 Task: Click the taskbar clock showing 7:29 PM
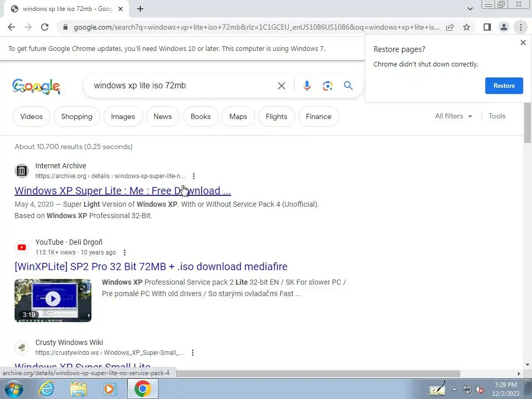coord(506,389)
